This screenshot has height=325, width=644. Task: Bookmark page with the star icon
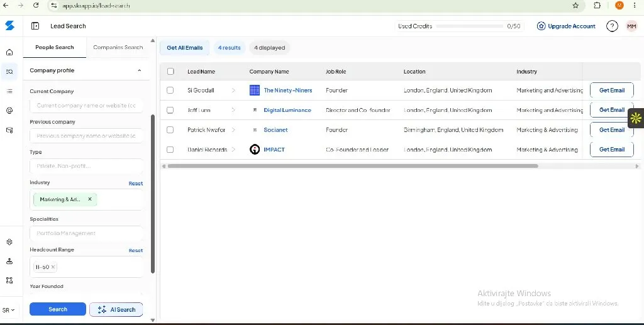coord(575,5)
